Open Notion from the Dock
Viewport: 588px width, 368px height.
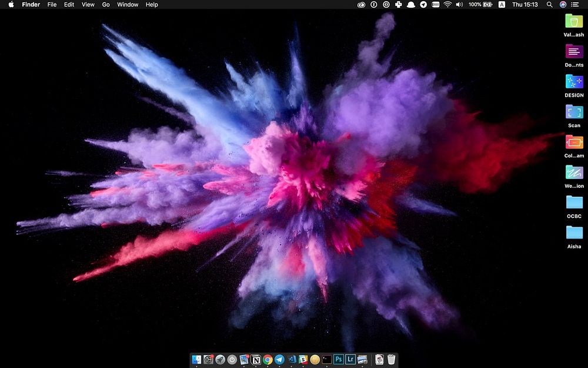point(256,360)
